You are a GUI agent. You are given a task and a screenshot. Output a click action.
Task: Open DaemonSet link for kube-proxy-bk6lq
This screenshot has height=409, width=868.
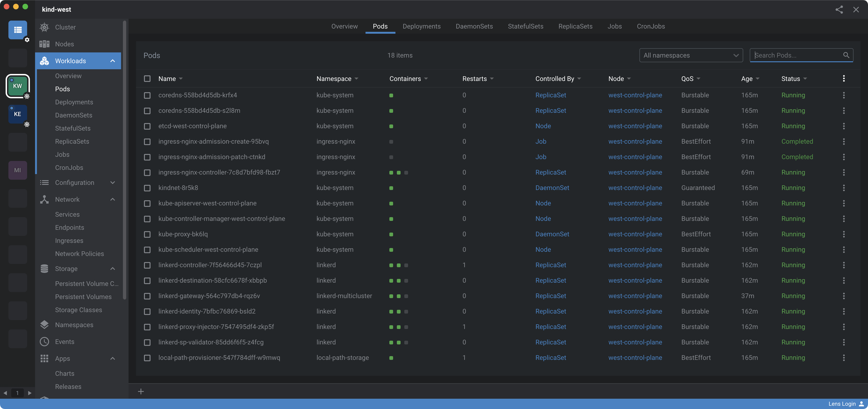pyautogui.click(x=552, y=234)
